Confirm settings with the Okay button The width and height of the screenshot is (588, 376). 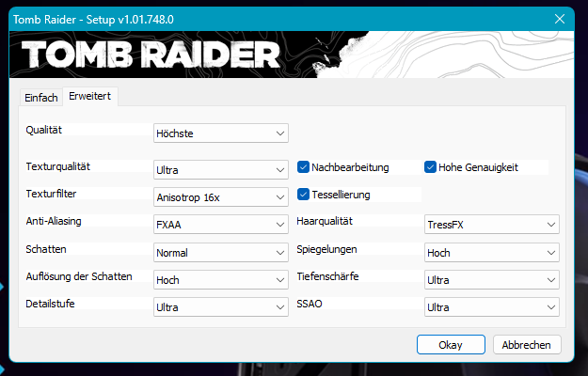(x=451, y=345)
